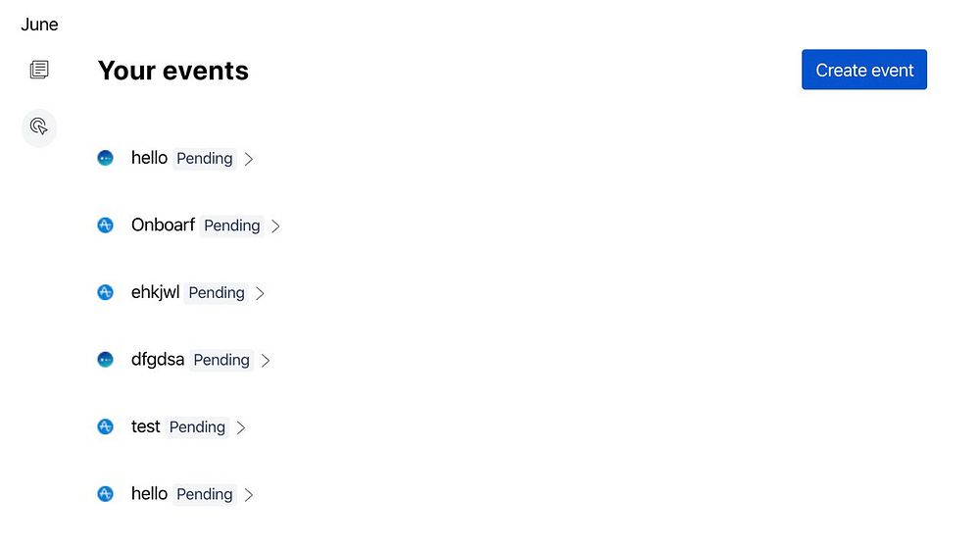Open the Onboarf event name

(x=163, y=225)
